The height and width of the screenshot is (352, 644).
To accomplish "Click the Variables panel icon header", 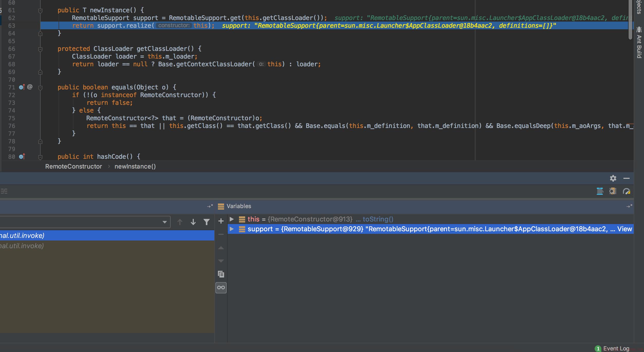I will click(x=221, y=206).
